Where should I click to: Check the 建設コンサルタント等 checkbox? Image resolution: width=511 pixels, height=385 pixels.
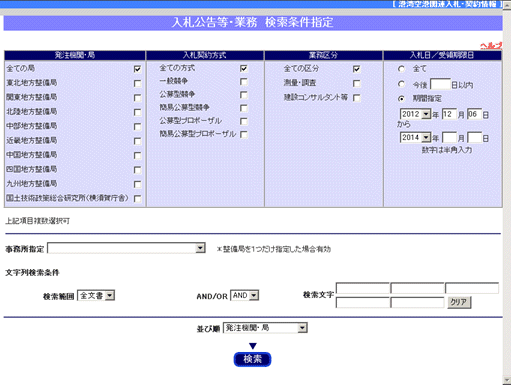357,98
